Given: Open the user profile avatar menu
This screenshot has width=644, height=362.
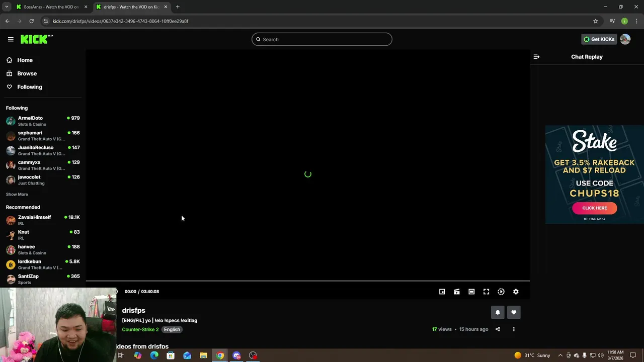Looking at the screenshot, I should point(625,39).
